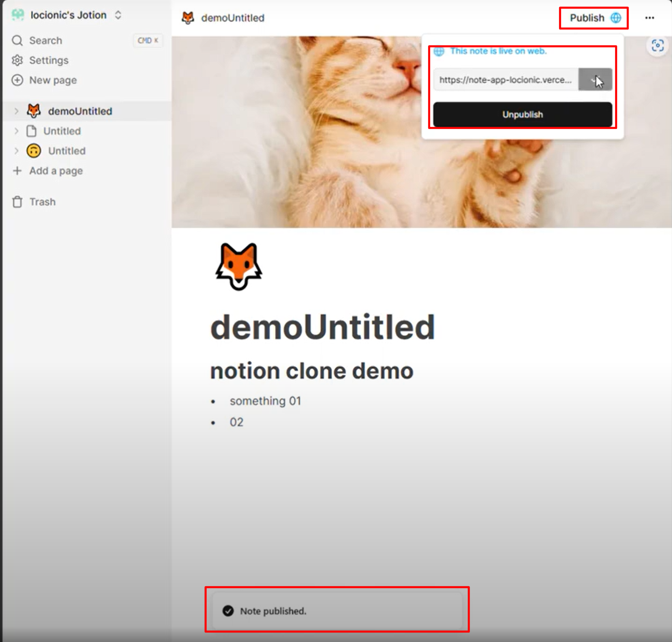Click the New page plus-circle icon
672x642 pixels.
pyautogui.click(x=17, y=80)
